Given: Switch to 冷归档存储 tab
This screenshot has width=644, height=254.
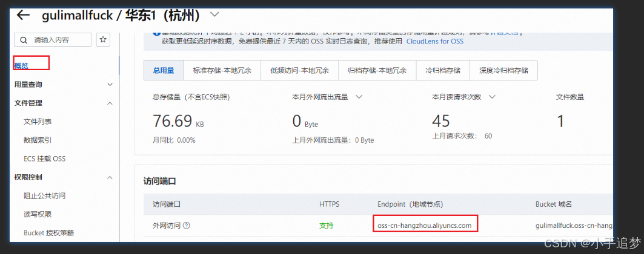Looking at the screenshot, I should click(443, 71).
